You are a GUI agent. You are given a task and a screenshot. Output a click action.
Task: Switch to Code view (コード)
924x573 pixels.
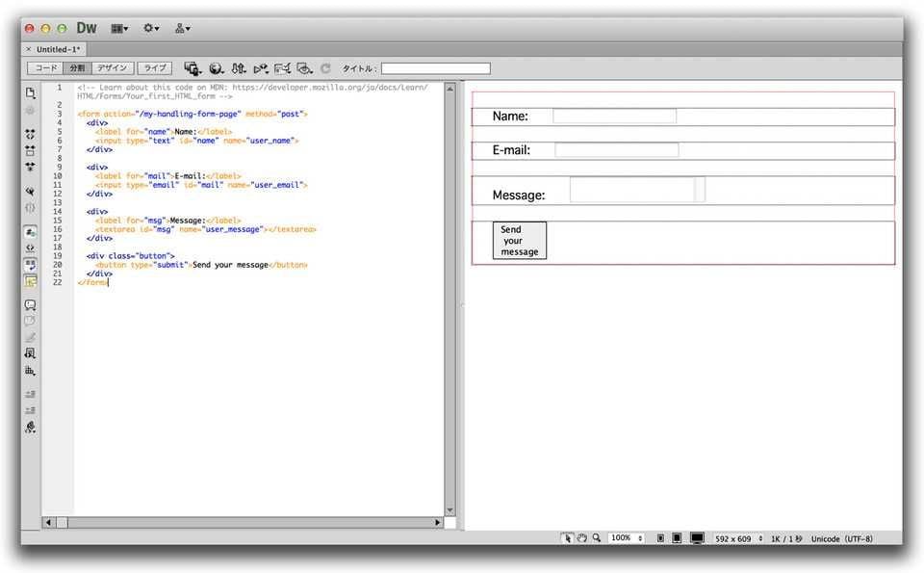[x=45, y=68]
